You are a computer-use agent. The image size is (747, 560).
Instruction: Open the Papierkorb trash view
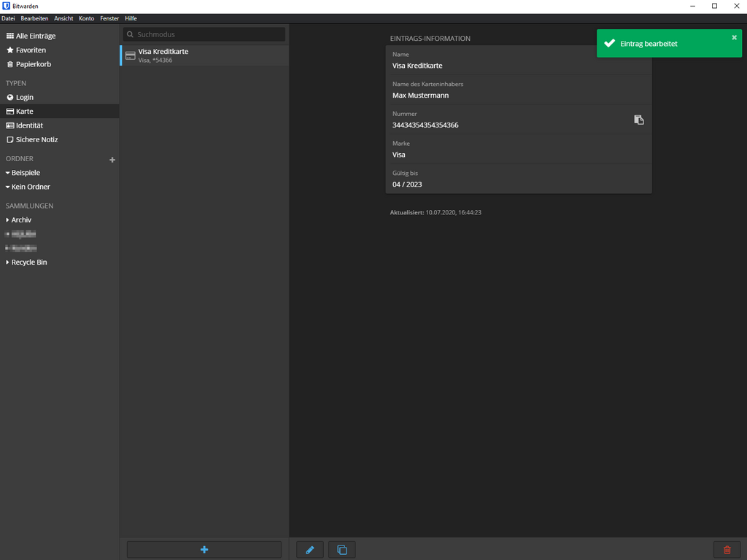[x=28, y=64]
